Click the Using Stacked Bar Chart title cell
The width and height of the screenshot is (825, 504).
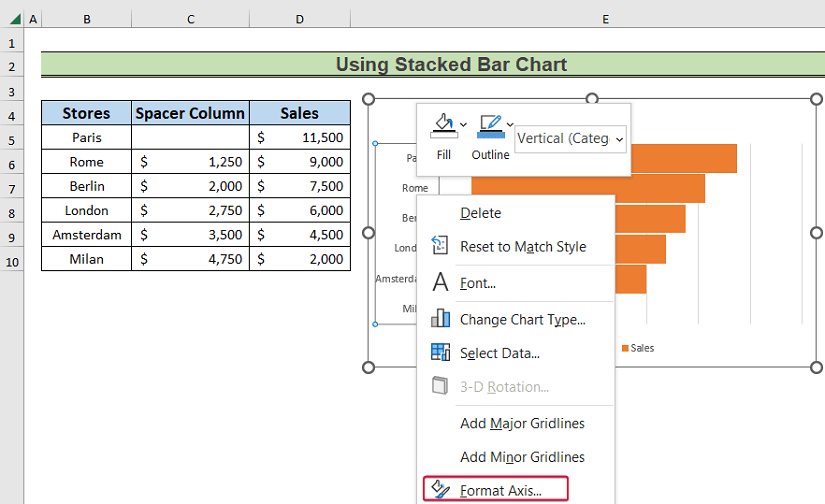451,65
